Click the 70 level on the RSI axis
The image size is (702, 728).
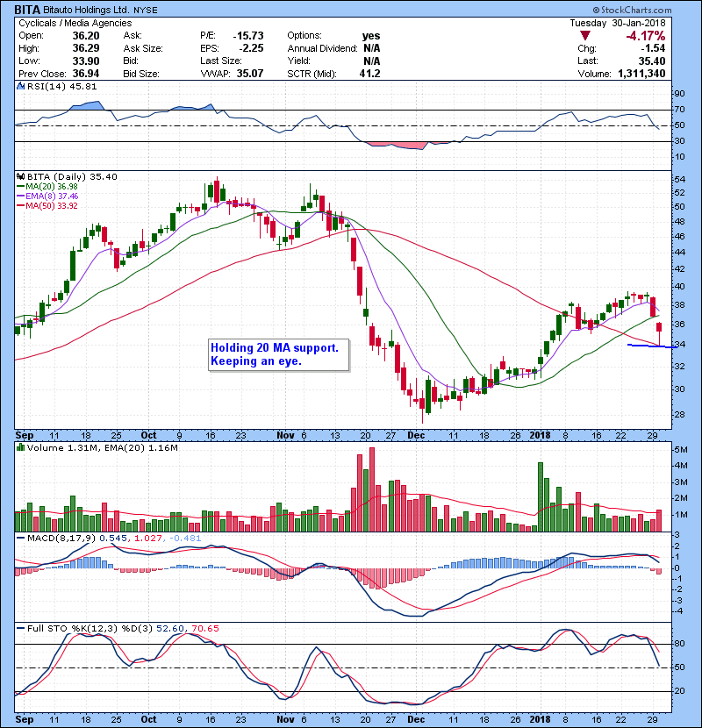click(679, 110)
